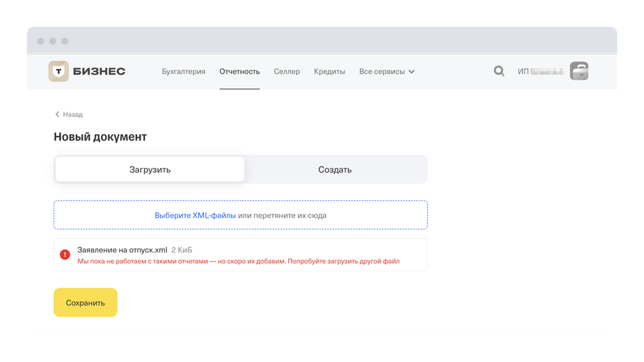Click the leftmost gray window dot
The width and height of the screenshot is (644, 362).
point(40,41)
